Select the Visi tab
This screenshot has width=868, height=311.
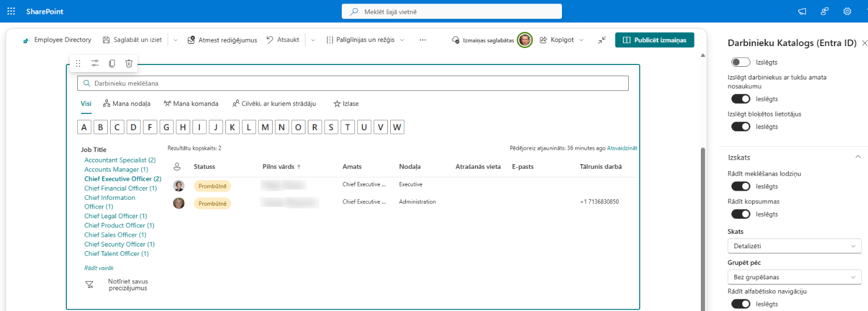pos(86,104)
